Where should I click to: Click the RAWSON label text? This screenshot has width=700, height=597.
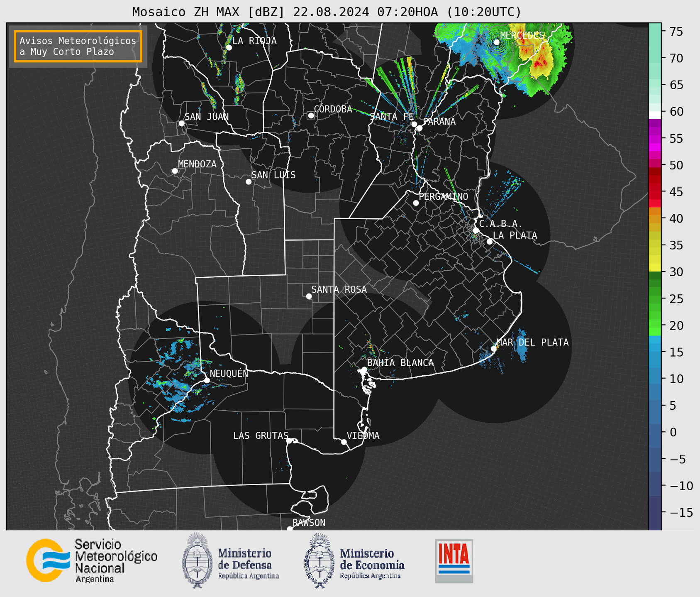309,523
